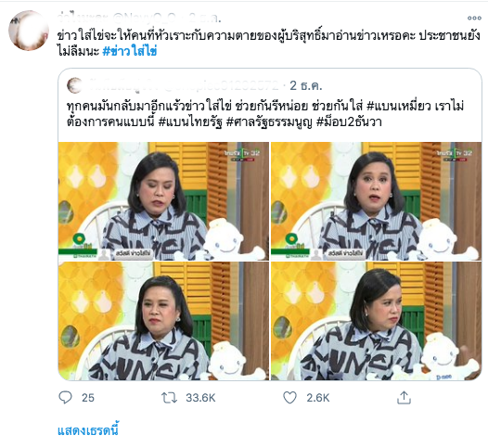Click the quoted tweet's small avatar
488x448 pixels.
[x=75, y=85]
